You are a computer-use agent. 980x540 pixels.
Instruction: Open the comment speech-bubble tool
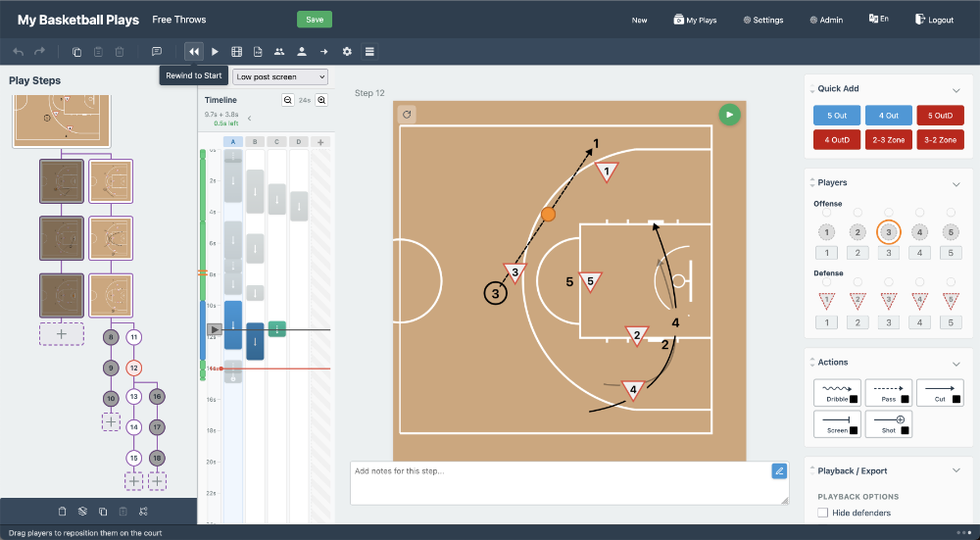point(157,52)
